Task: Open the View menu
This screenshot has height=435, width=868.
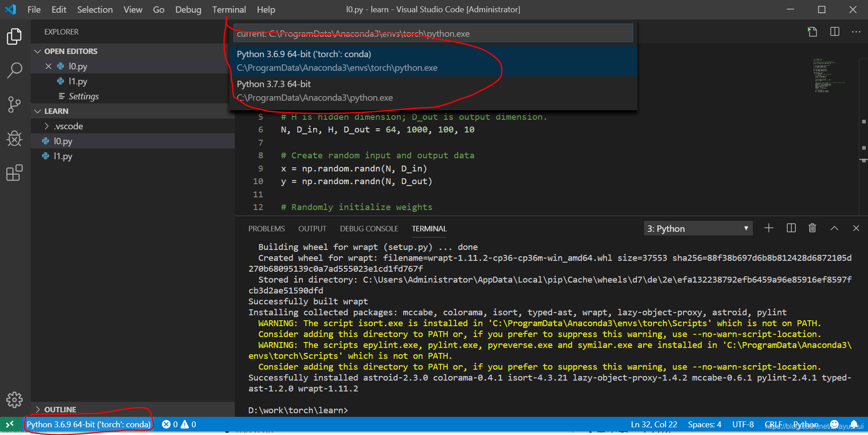Action: click(133, 10)
